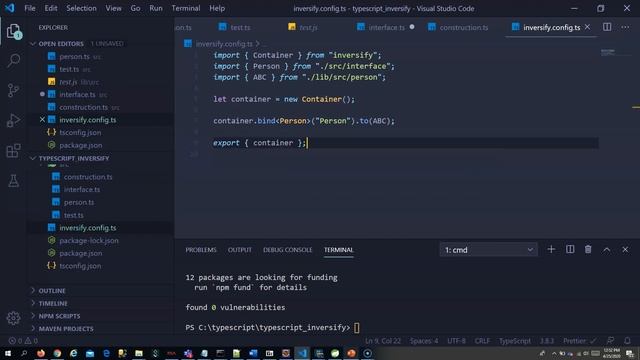Open the action center in system tray
This screenshot has width=640, height=360.
[x=630, y=353]
